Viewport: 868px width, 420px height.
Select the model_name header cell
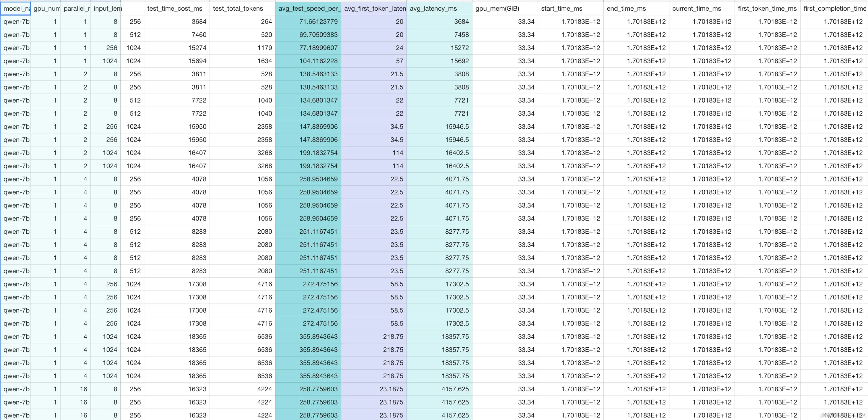point(15,8)
